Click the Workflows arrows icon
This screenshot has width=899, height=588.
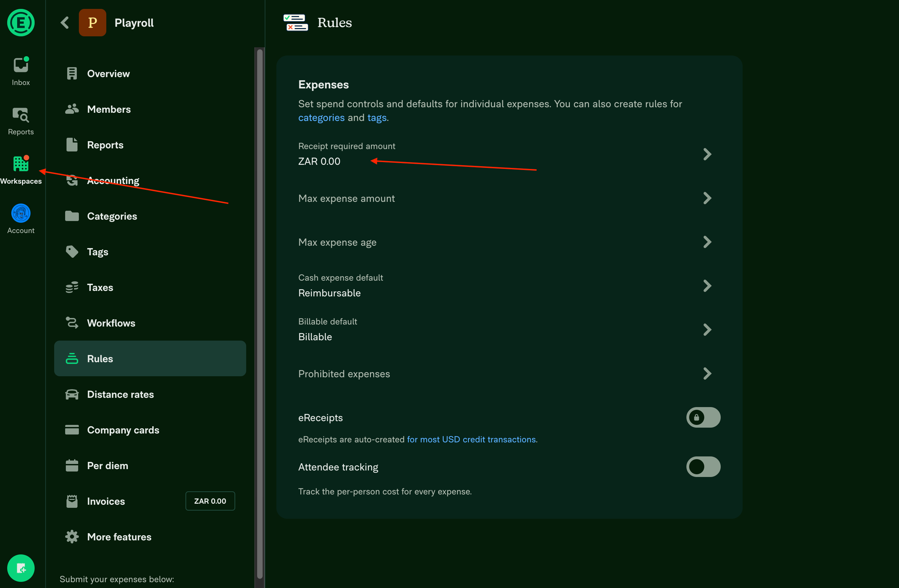click(72, 323)
